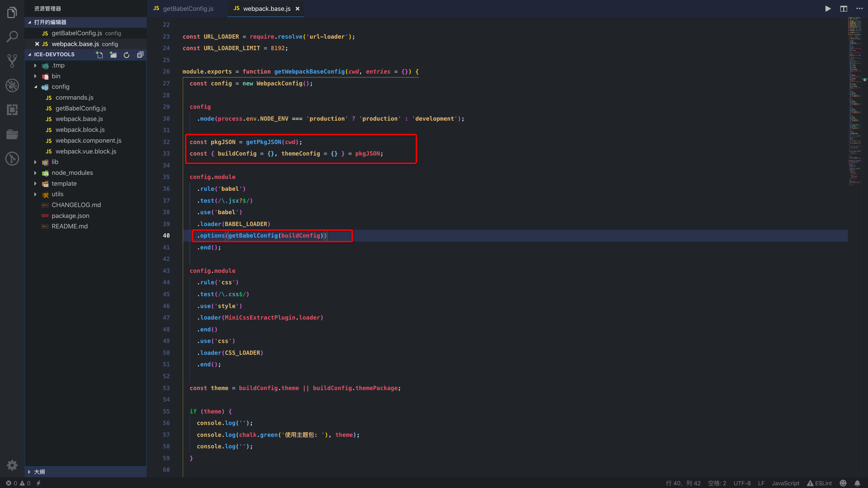Collapse the config folder
The image size is (868, 488).
(36, 87)
